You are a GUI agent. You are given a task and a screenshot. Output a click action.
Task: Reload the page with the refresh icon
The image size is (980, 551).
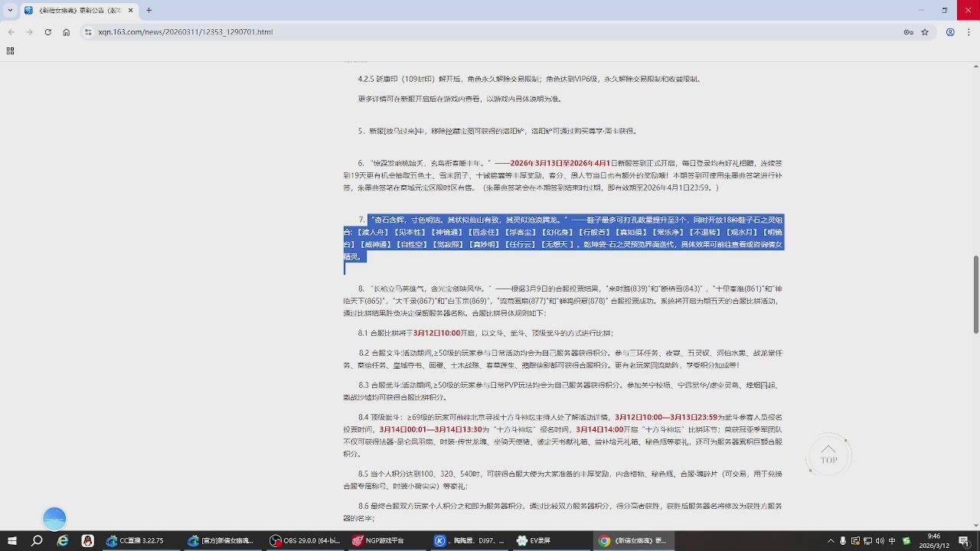47,32
